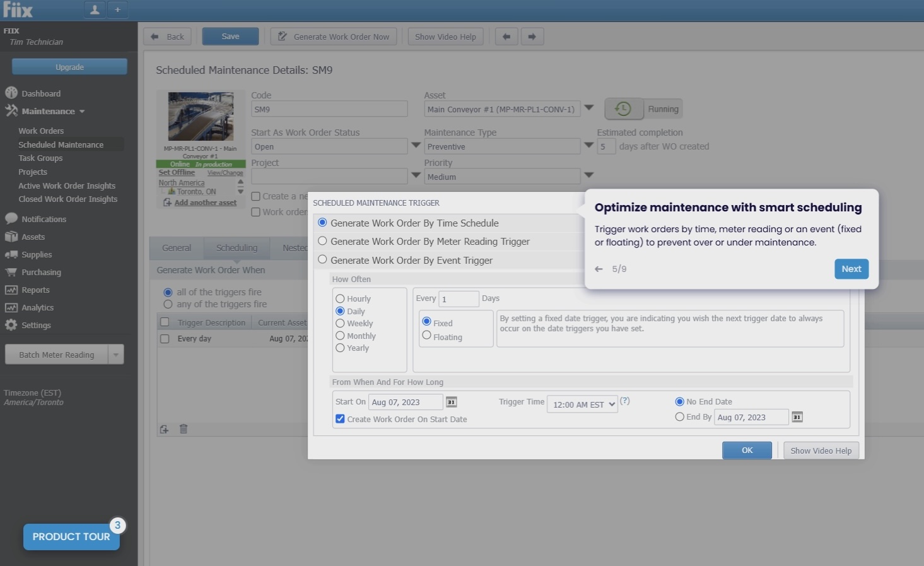Switch to the General tab
This screenshot has width=924, height=566.
point(176,247)
